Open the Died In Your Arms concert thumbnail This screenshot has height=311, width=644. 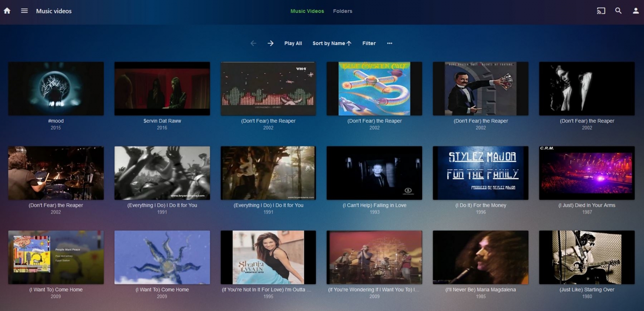pyautogui.click(x=587, y=173)
